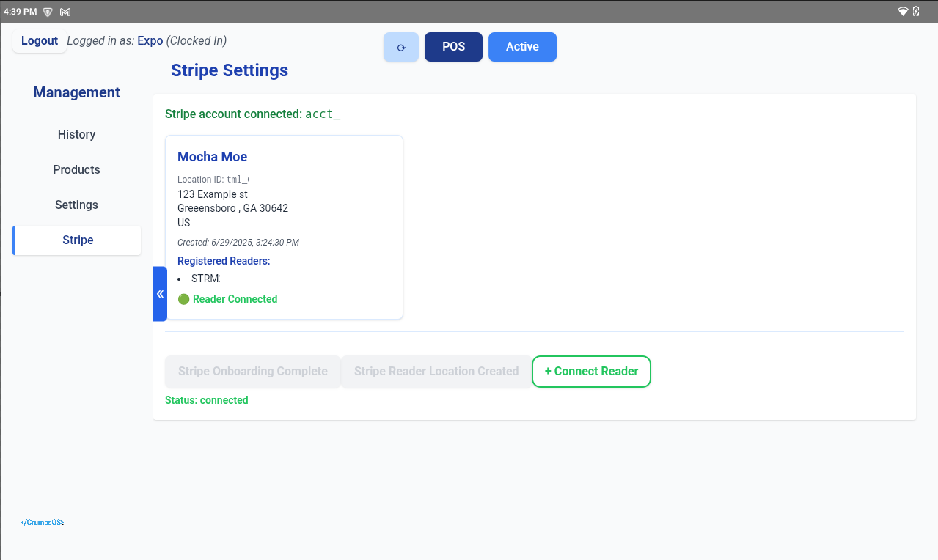Collapse the sidebar with the double-chevron handle
Viewport: 938px width, 560px height.
160,294
